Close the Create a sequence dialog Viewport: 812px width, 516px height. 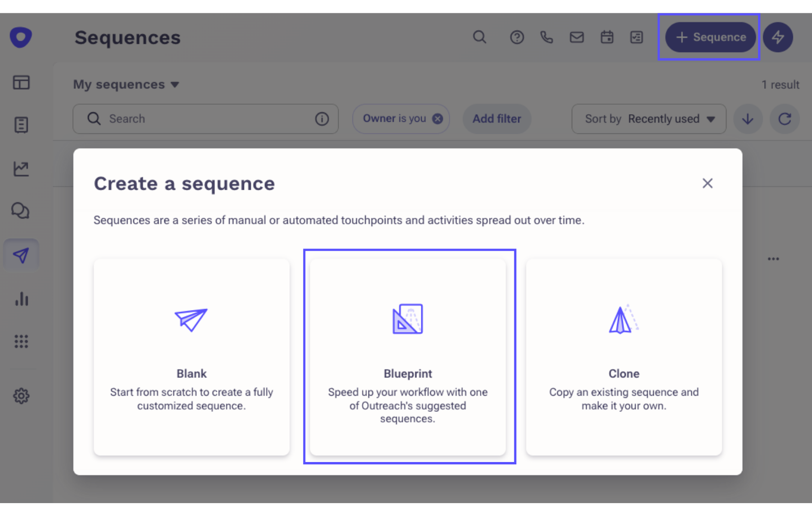point(707,183)
